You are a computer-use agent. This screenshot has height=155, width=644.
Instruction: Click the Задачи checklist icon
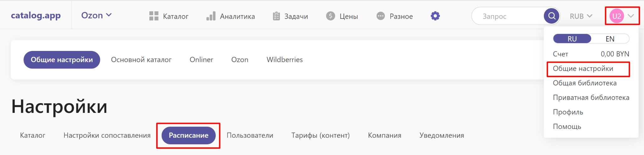coord(276,16)
